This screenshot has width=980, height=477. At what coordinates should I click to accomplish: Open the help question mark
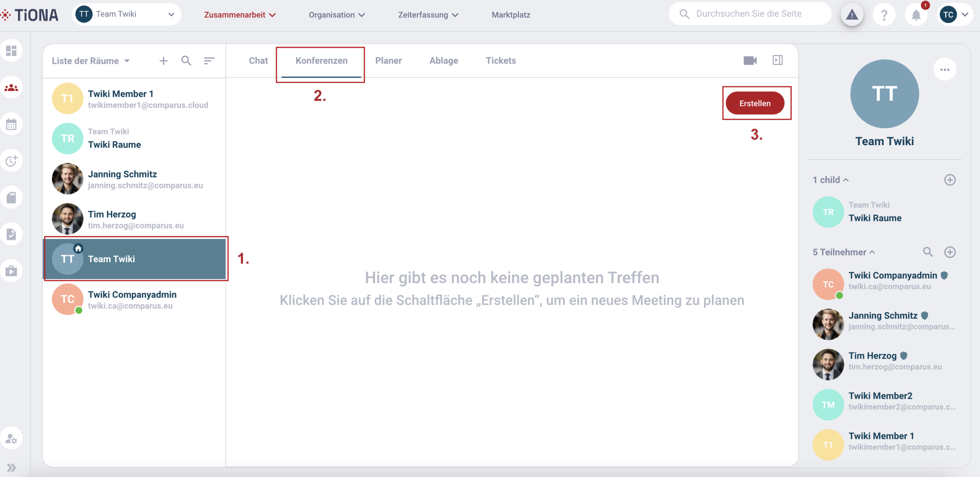[884, 15]
